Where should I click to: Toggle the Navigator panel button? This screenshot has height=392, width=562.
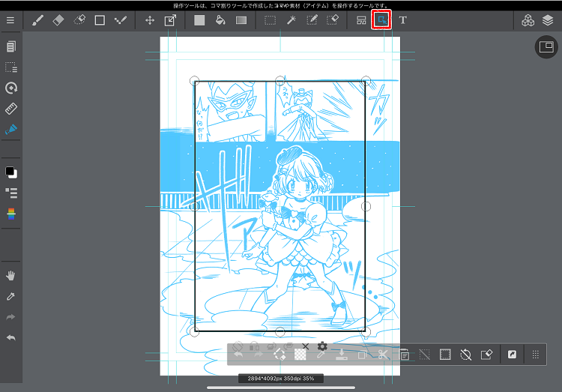pyautogui.click(x=545, y=47)
